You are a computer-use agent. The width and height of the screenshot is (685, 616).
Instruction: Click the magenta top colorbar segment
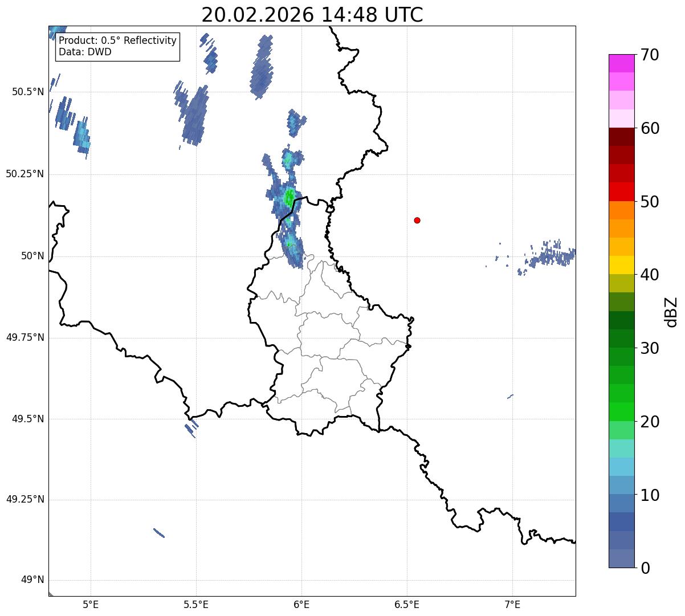(x=621, y=63)
